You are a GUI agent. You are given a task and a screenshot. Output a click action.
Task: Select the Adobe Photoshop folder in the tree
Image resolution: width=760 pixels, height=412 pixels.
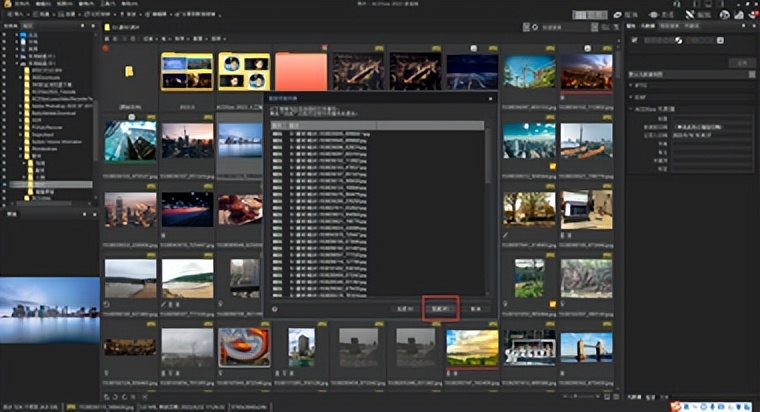[x=62, y=106]
